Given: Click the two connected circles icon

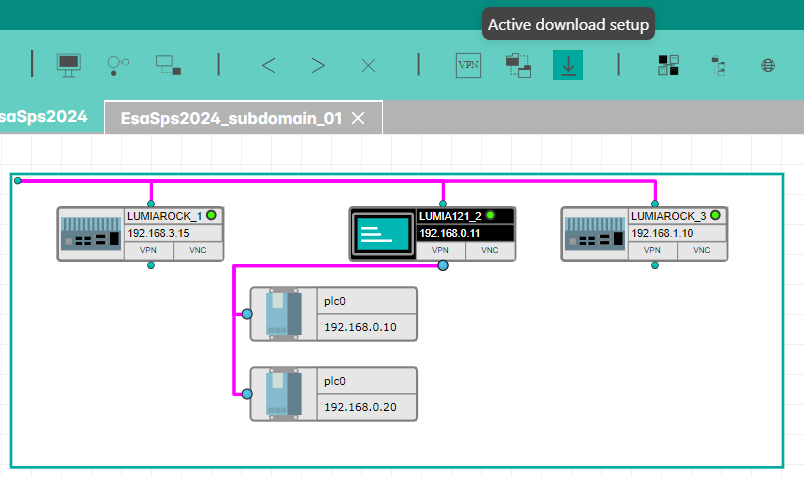Looking at the screenshot, I should [x=118, y=65].
